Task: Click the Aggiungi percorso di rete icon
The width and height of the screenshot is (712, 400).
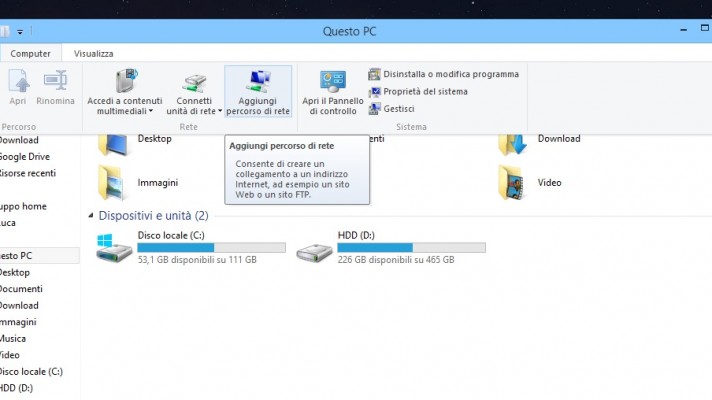Action: click(258, 82)
